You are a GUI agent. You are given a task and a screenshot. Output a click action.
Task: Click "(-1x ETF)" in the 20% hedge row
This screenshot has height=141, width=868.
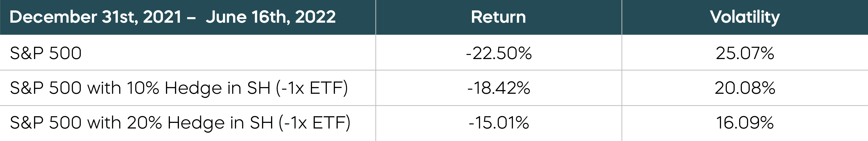[314, 123]
